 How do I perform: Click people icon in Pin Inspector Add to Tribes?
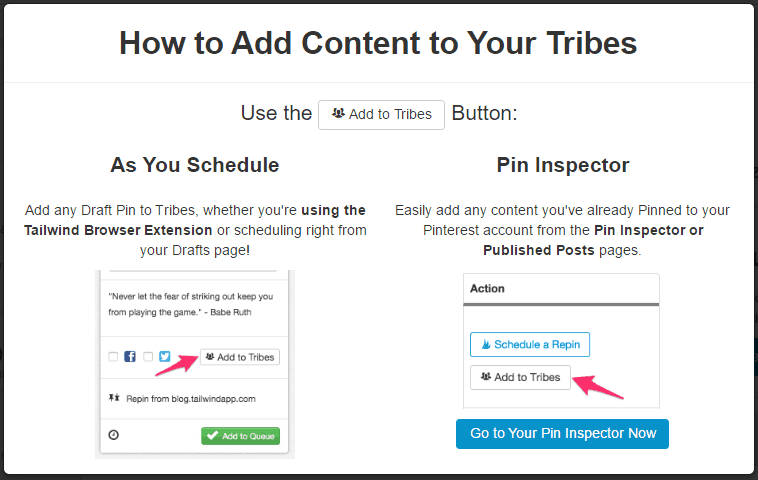coord(486,377)
